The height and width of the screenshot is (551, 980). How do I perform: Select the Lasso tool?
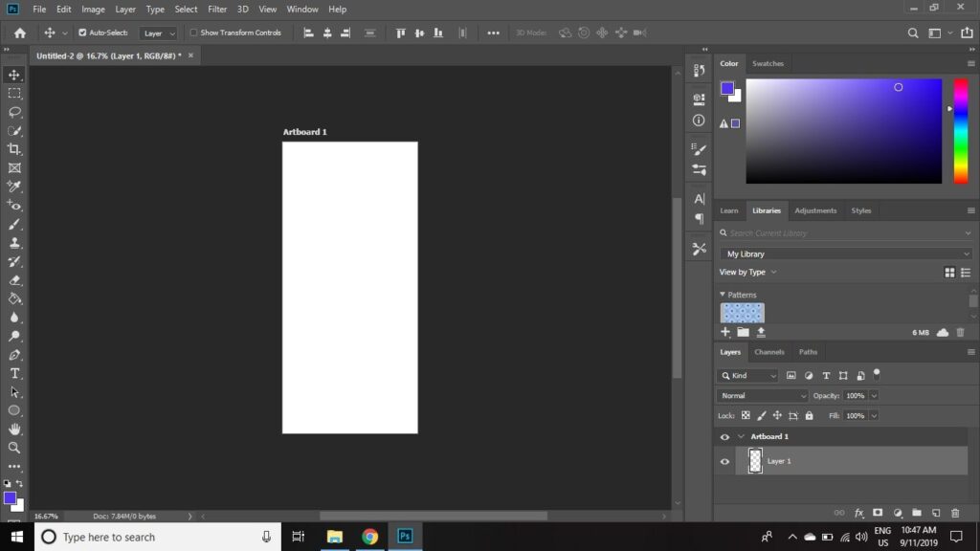coord(14,113)
